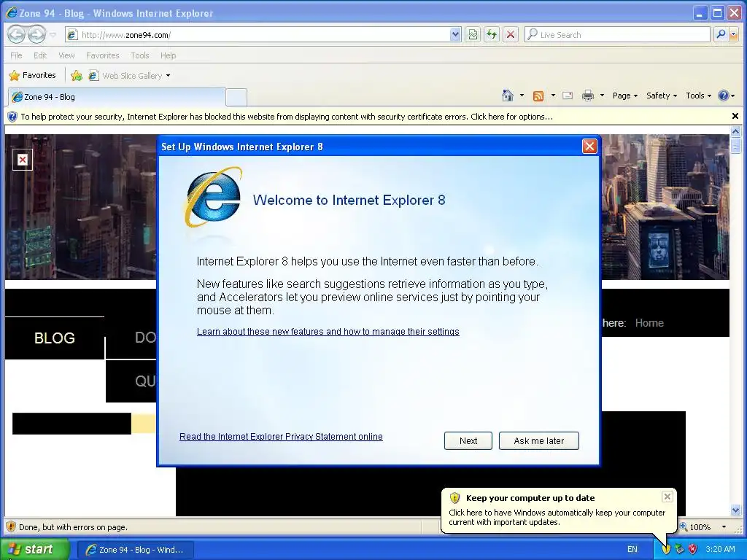The image size is (747, 560).
Task: Click the 3:20 AM system clock
Action: point(720,549)
